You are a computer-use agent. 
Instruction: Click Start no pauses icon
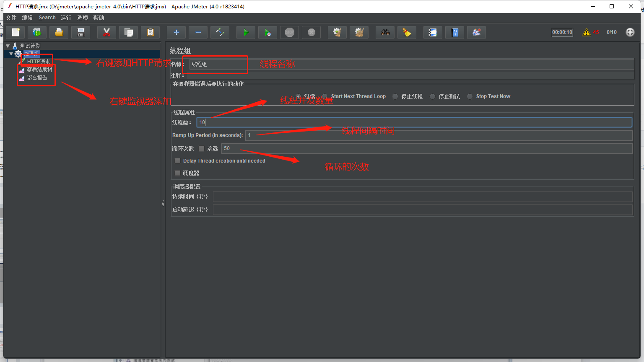point(268,32)
